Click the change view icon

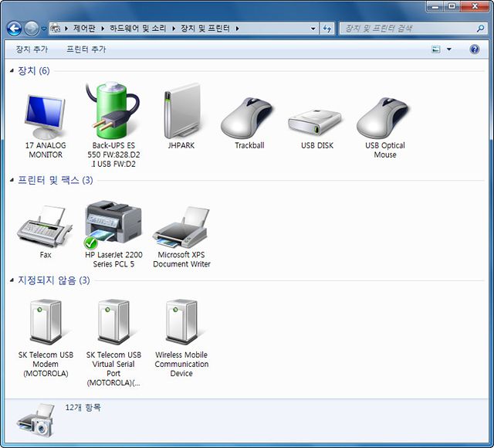pyautogui.click(x=435, y=49)
